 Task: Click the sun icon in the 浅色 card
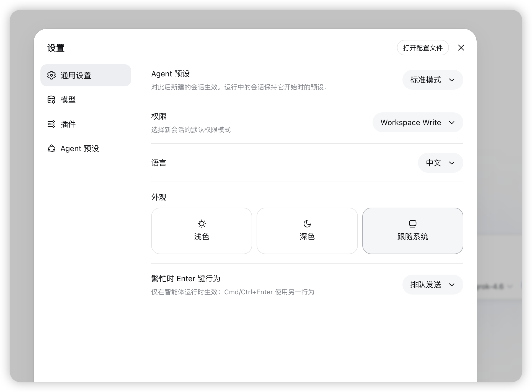202,224
